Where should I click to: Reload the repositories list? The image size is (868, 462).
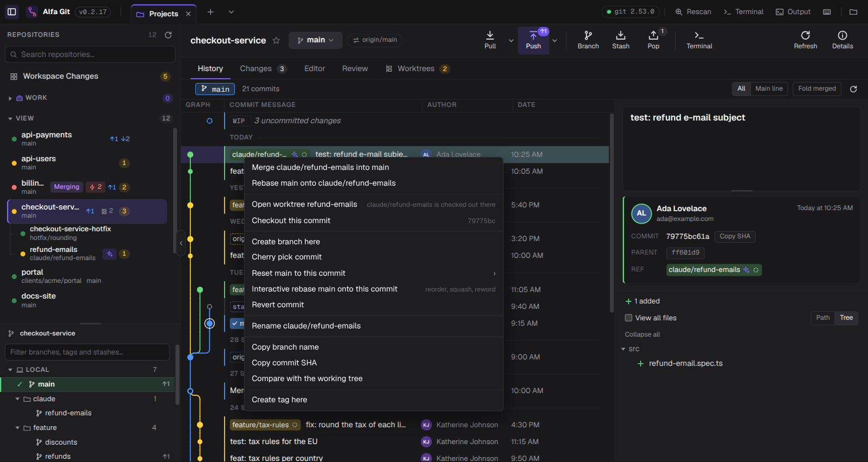click(x=168, y=35)
